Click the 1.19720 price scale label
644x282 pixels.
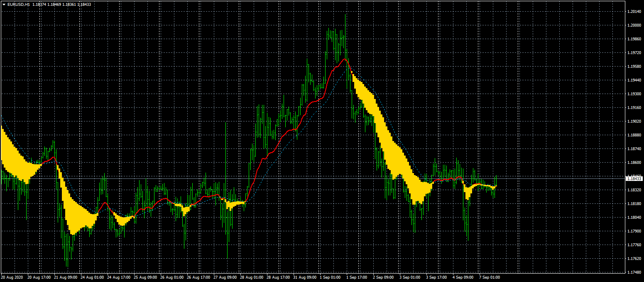[x=634, y=53]
